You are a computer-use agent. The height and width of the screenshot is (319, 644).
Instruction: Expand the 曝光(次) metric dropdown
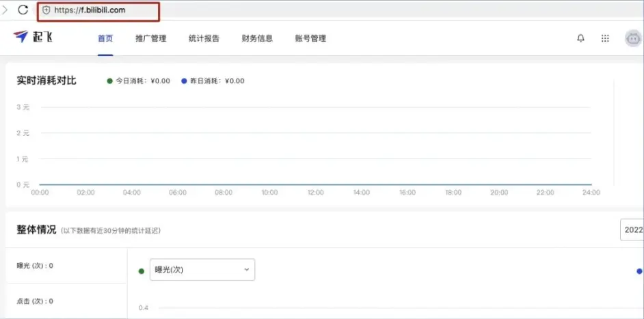coord(202,270)
